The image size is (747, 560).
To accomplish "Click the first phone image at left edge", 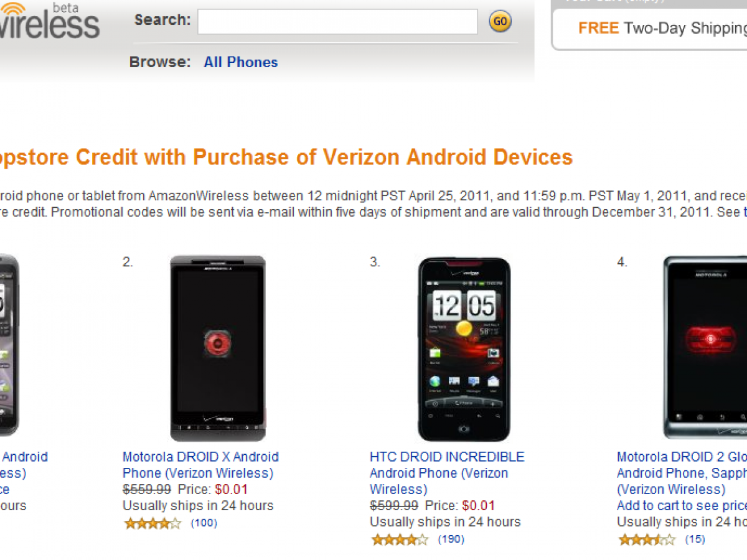I will point(9,345).
